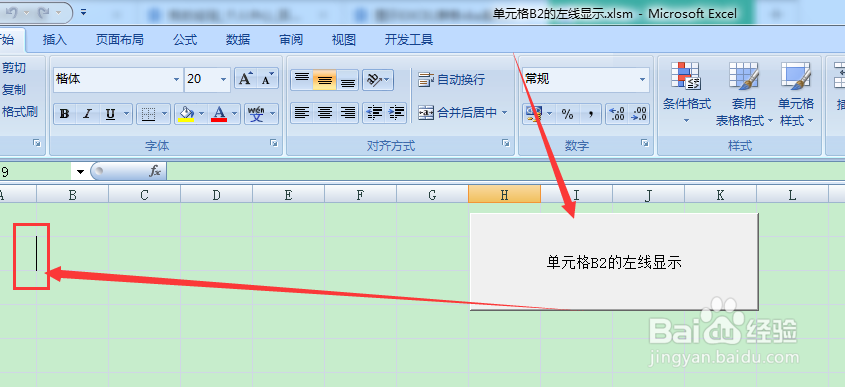Open 合并后居中 dropdown arrow
The width and height of the screenshot is (845, 387).
[505, 113]
